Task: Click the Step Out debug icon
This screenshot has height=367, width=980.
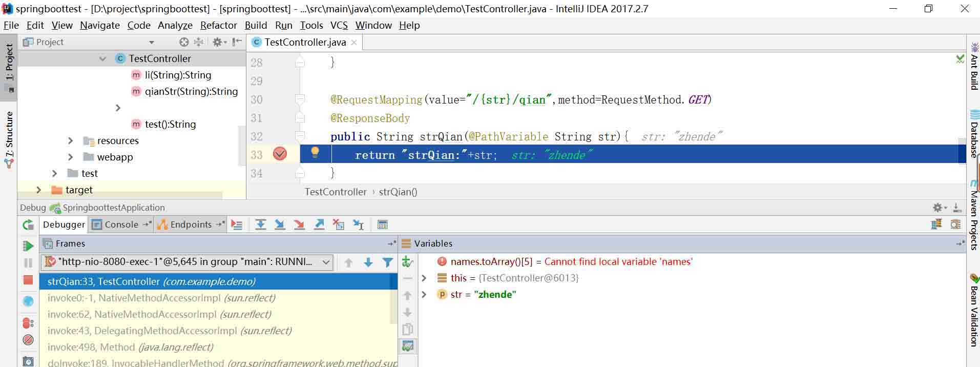Action: [319, 225]
